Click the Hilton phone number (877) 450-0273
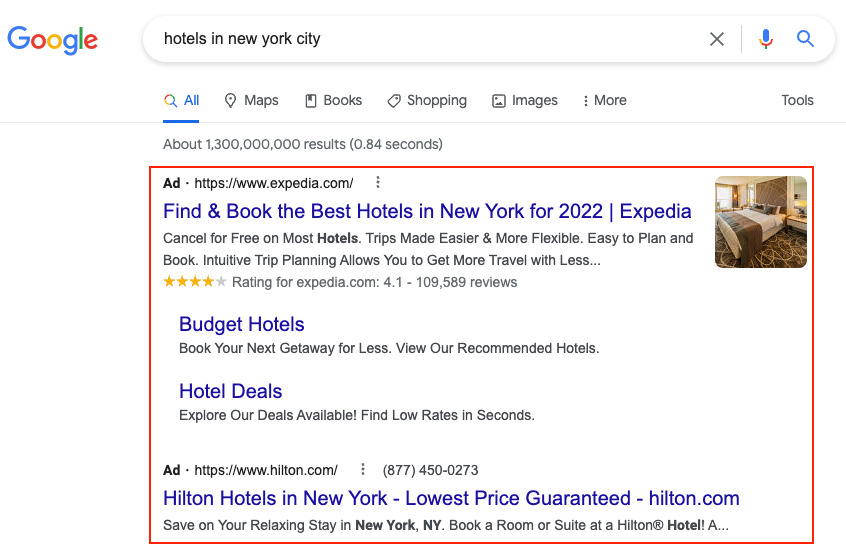Image resolution: width=846 pixels, height=557 pixels. pyautogui.click(x=430, y=470)
